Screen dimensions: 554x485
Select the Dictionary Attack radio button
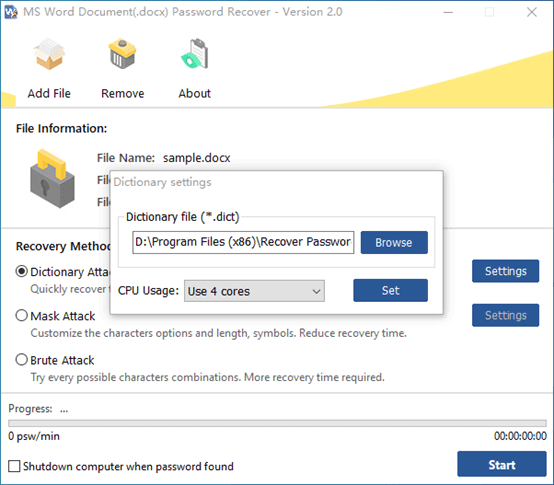coord(22,271)
